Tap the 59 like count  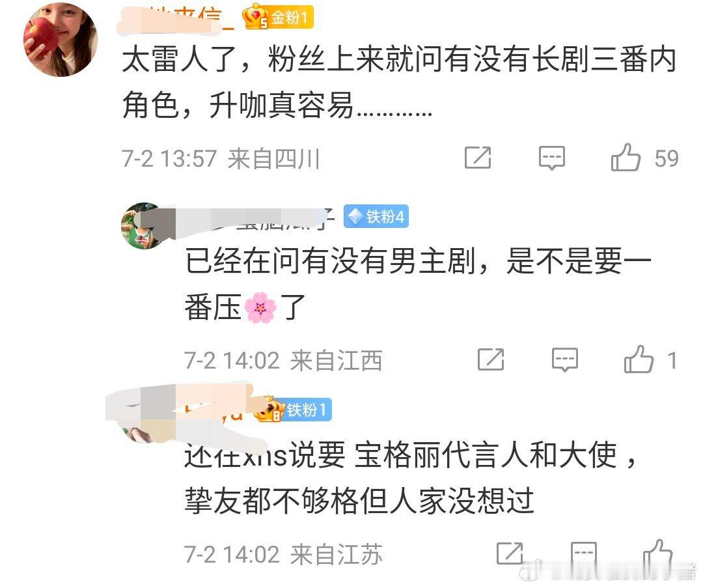click(x=667, y=158)
